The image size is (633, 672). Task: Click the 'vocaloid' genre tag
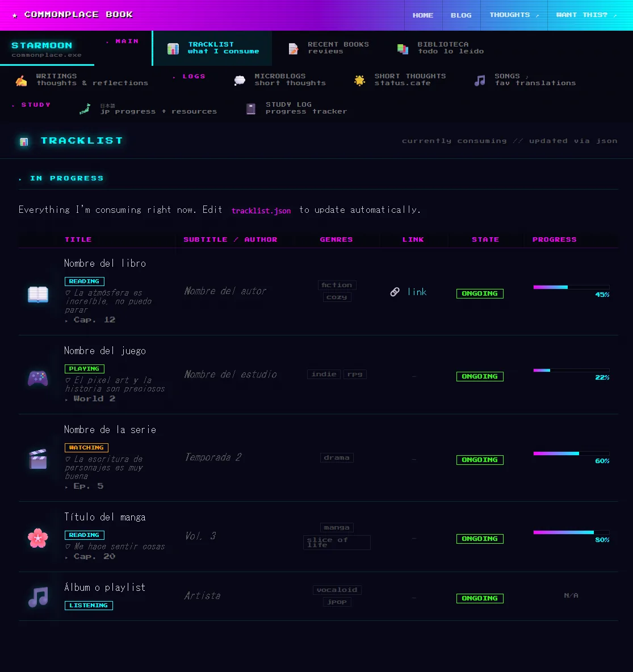pyautogui.click(x=337, y=590)
